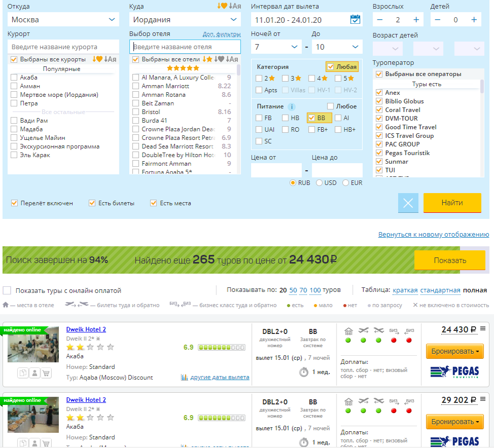Check Amman Marriott hotel checkbox
The height and width of the screenshot is (448, 494).
135,86
